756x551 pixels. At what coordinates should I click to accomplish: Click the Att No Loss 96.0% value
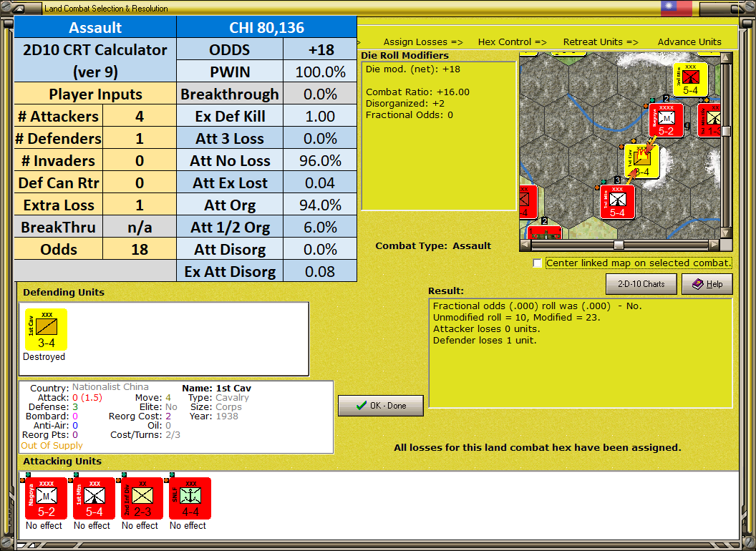[320, 160]
